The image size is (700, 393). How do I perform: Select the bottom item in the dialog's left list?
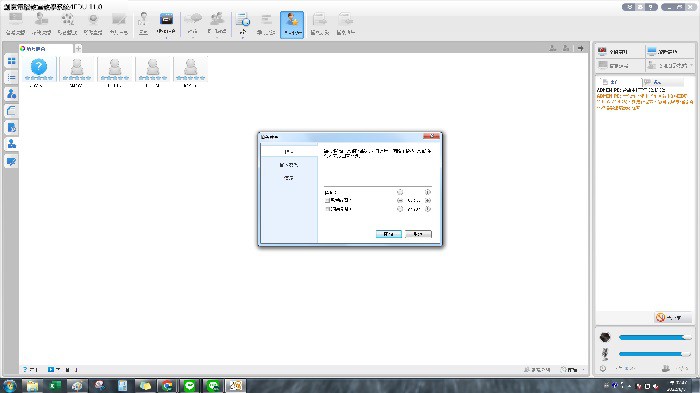289,178
